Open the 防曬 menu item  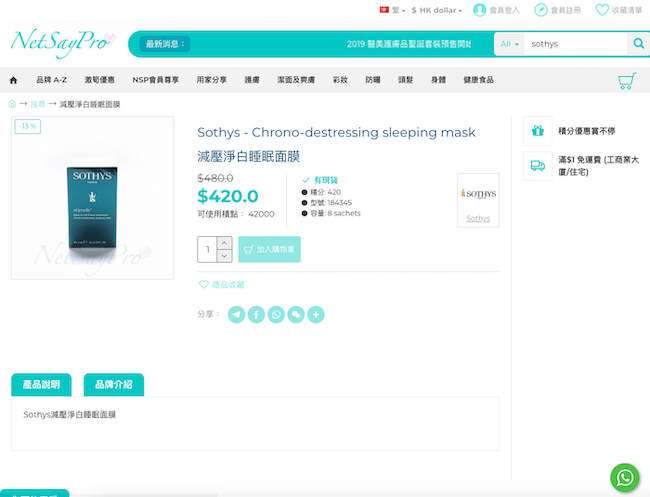(x=373, y=80)
